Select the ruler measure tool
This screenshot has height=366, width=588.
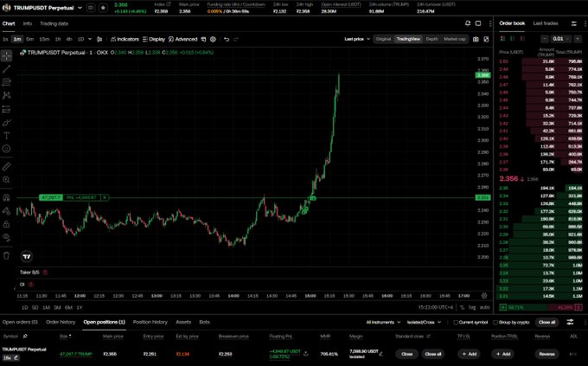point(6,166)
